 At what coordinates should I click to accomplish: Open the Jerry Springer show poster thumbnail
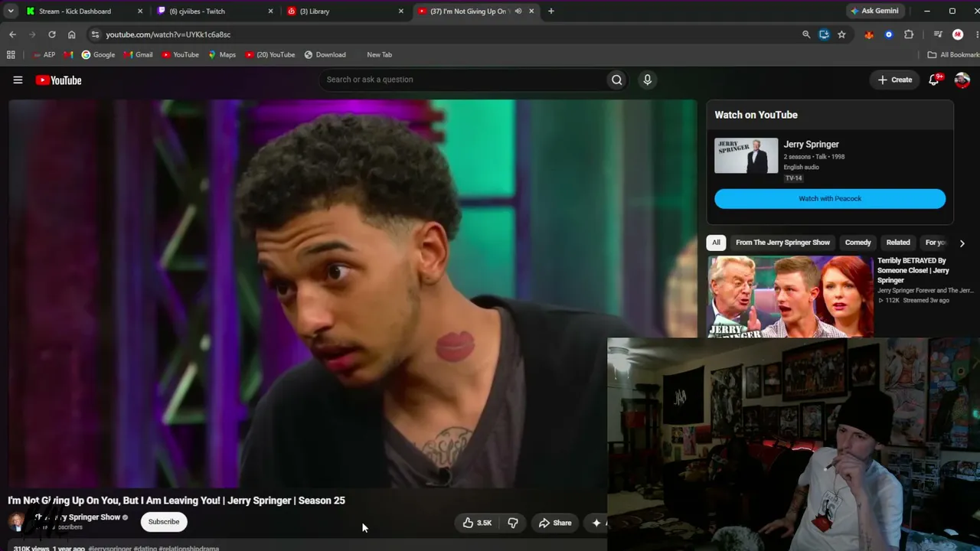click(x=746, y=155)
